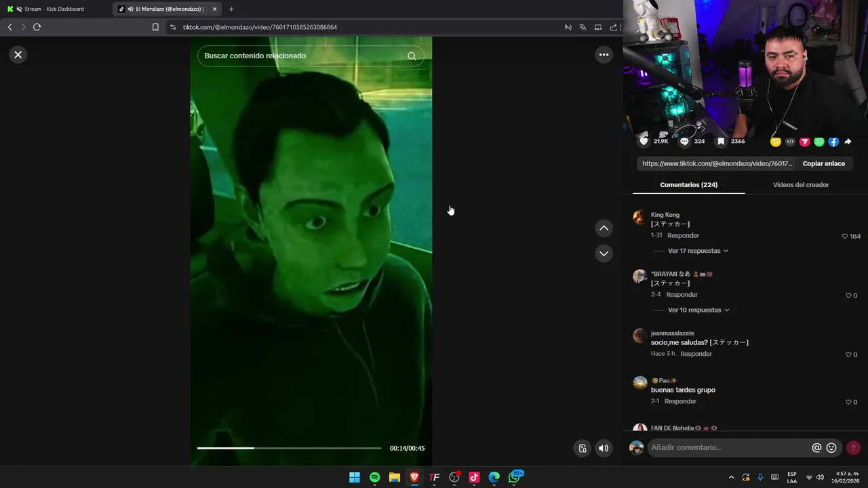Expand Ver 17 respuestas under King Kong
The image size is (868, 488).
tap(698, 251)
